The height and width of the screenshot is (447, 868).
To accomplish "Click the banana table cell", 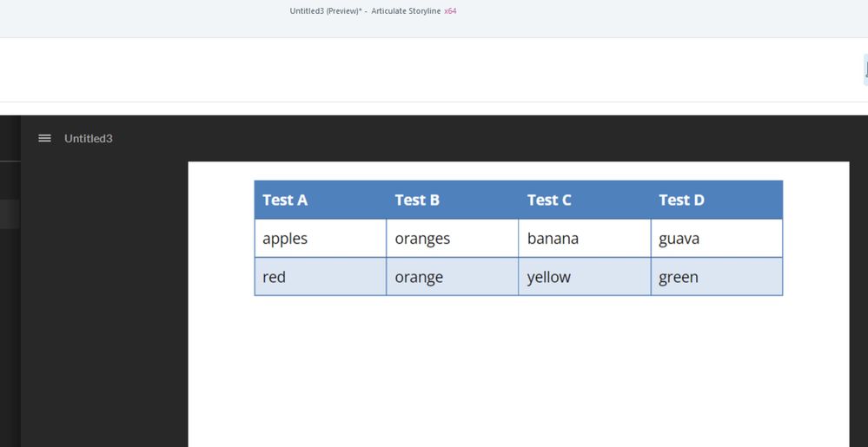I will pyautogui.click(x=584, y=238).
